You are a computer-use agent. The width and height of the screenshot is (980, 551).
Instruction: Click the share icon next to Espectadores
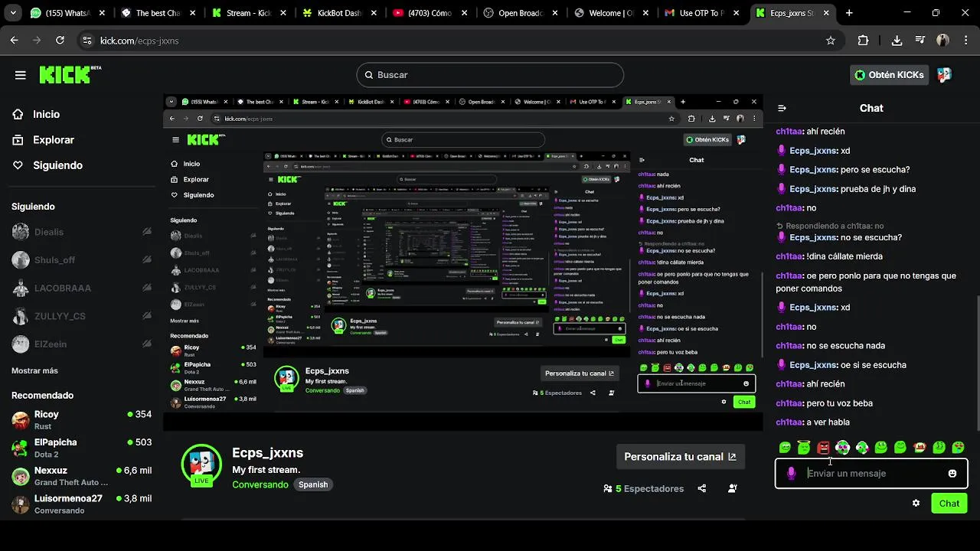[702, 488]
